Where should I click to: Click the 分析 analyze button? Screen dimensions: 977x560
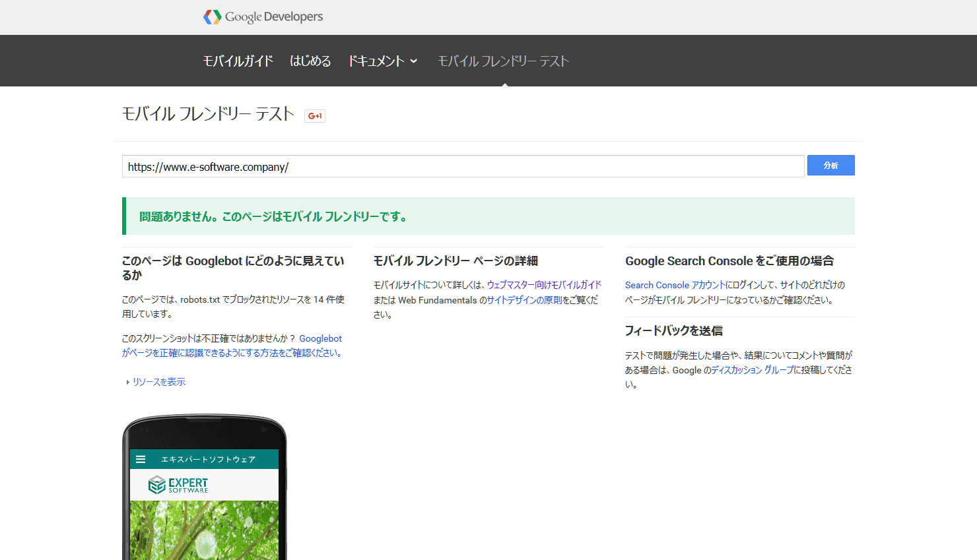[x=830, y=166]
